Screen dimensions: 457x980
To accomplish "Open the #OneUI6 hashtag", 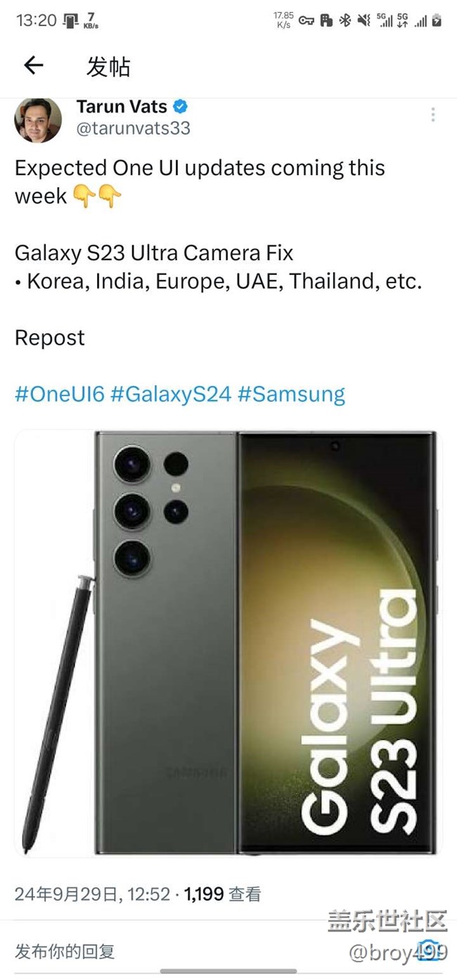I will (x=60, y=394).
